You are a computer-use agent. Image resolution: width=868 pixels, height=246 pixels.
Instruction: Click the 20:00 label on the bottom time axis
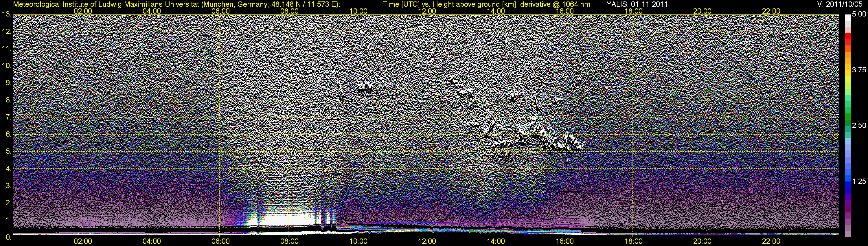(x=702, y=241)
